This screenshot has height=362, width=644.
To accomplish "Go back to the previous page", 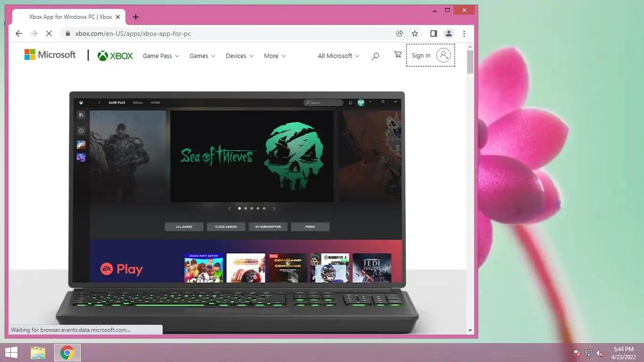I will [19, 33].
